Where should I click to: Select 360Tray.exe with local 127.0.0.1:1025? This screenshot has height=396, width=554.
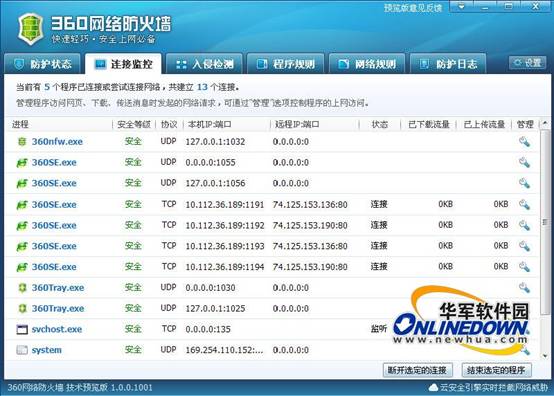(x=58, y=308)
